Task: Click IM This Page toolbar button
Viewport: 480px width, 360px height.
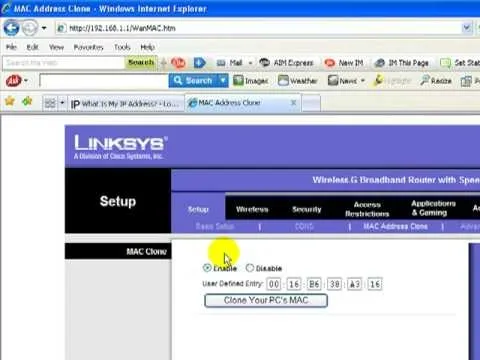Action: tap(402, 63)
